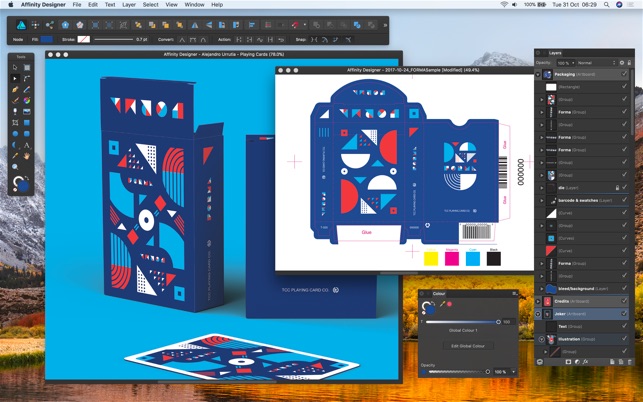This screenshot has height=402, width=643.
Task: Click Move to Front arrange icon
Action: click(x=180, y=25)
